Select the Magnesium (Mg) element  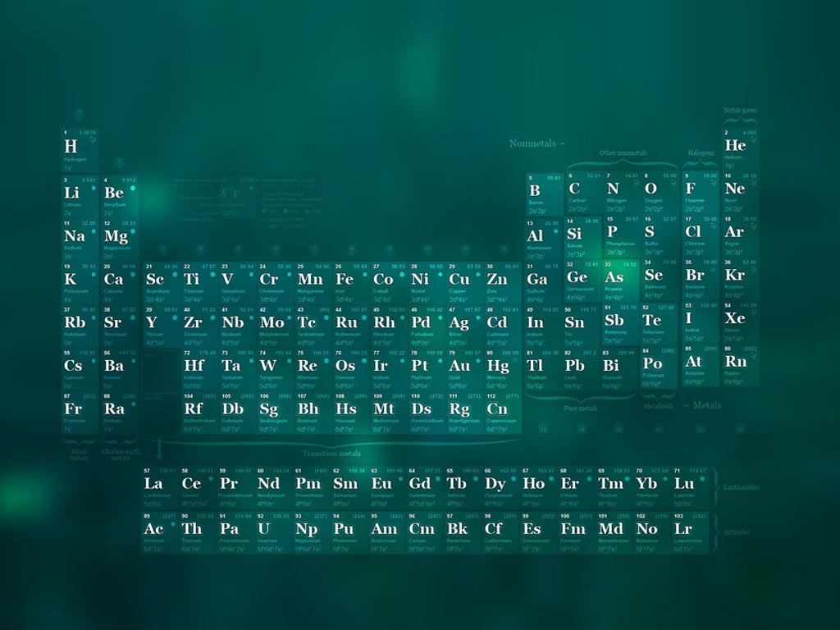(120, 240)
